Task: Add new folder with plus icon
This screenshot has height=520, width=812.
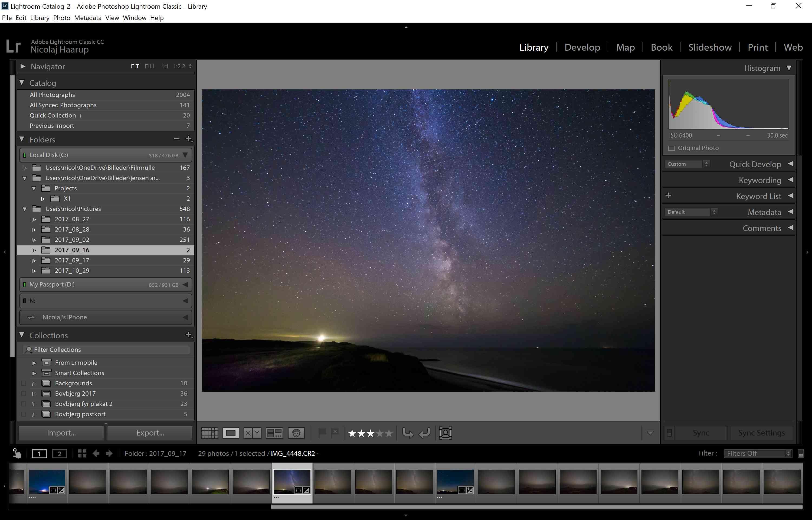Action: click(189, 139)
